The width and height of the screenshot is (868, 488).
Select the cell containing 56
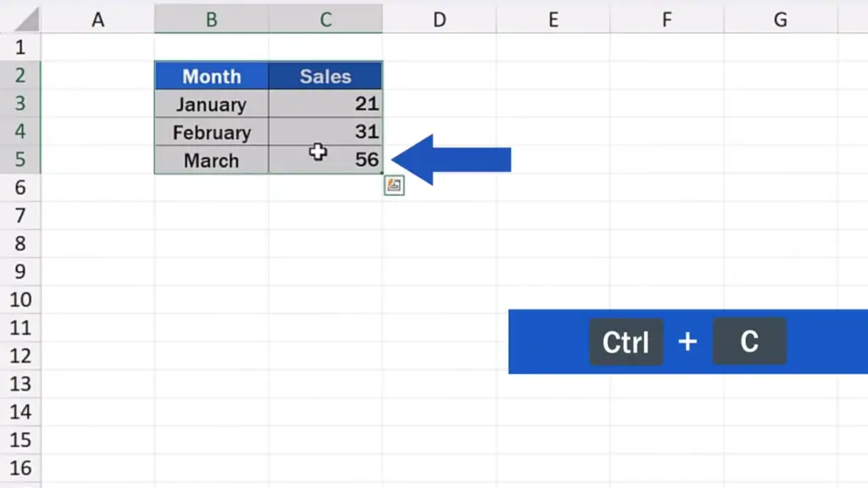tap(325, 160)
